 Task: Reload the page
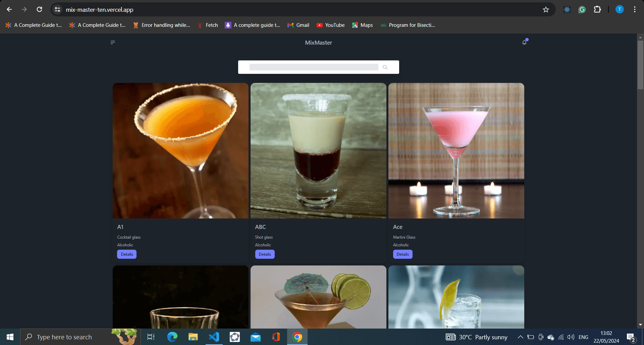tap(39, 9)
